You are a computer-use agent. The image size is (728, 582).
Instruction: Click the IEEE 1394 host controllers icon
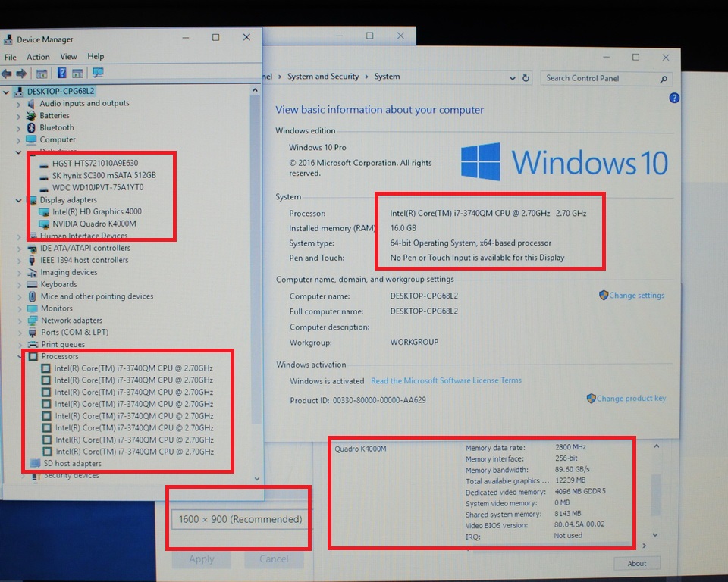tap(32, 261)
